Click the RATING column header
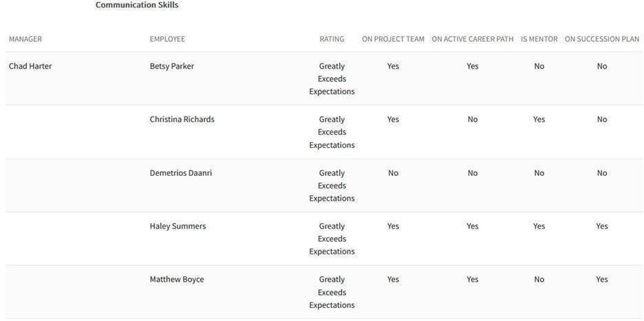This screenshot has height=321, width=644. (332, 39)
